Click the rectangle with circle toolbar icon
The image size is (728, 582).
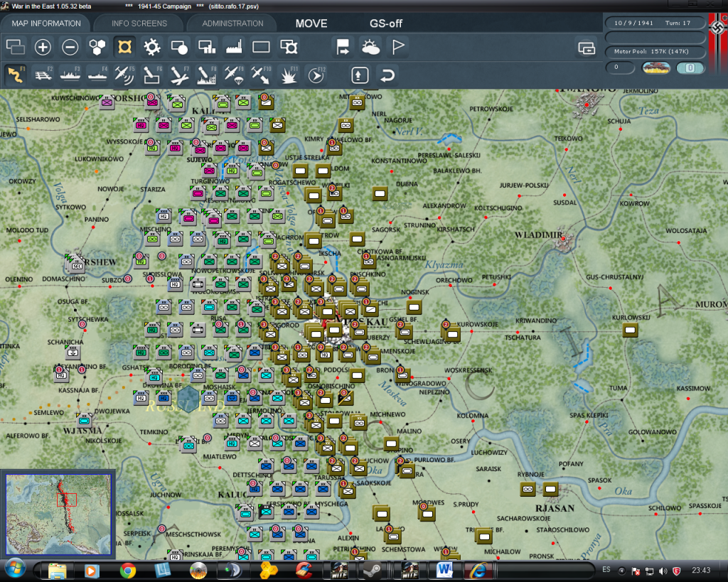pos(179,47)
